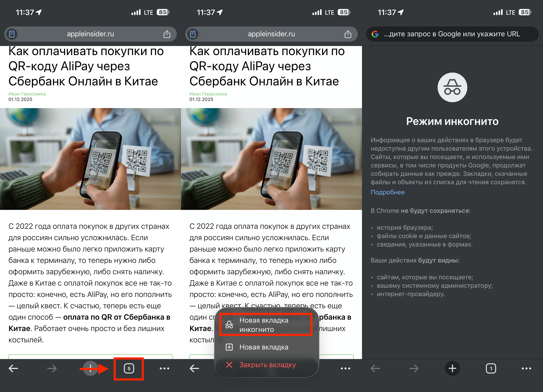Tap the back arrow in the bottom toolbar
543x392 pixels.
pos(13,368)
